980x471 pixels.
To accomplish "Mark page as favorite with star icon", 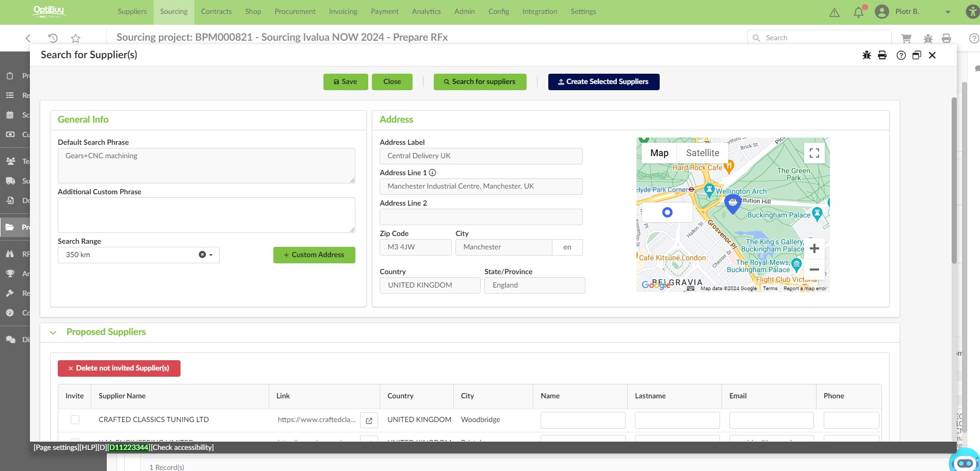I will (76, 38).
